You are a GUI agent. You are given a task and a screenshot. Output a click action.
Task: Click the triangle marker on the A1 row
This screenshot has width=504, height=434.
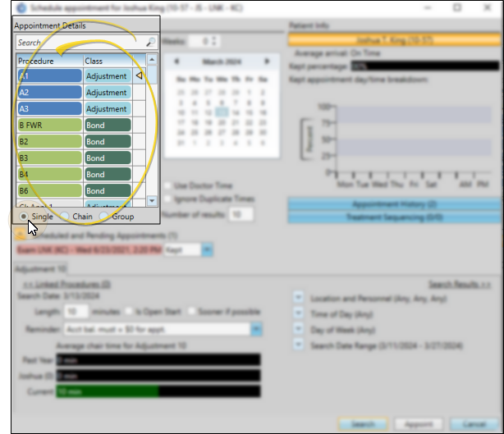[139, 75]
